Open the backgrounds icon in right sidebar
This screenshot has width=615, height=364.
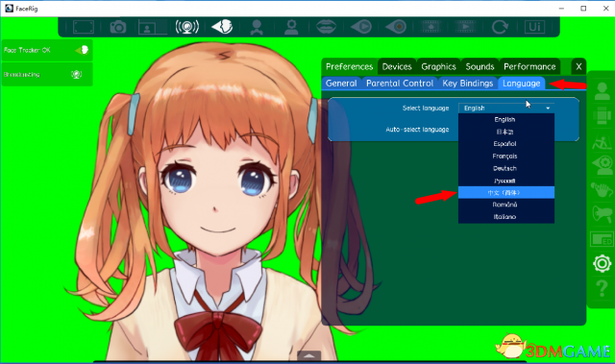[x=603, y=116]
